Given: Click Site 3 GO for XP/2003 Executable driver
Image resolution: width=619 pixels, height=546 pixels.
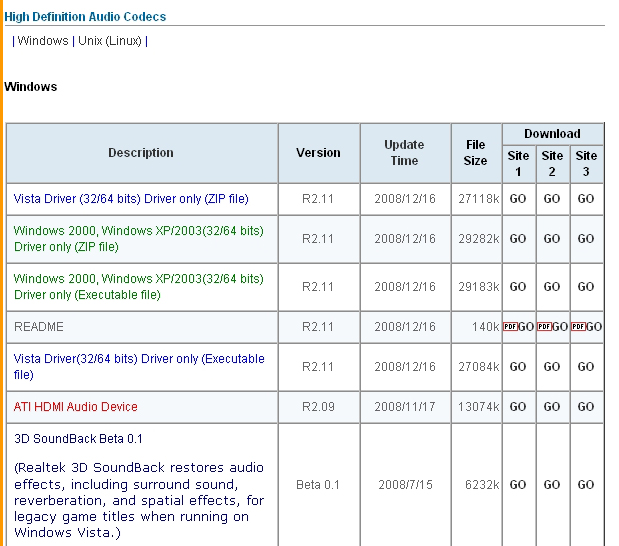Looking at the screenshot, I should tap(586, 287).
